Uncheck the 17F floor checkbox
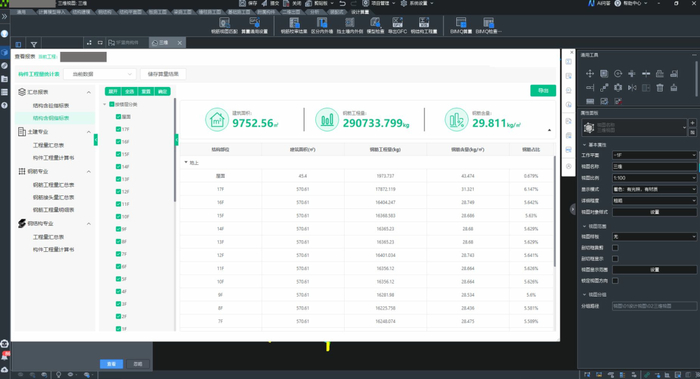Screen dimensions: 700x379 pos(118,129)
